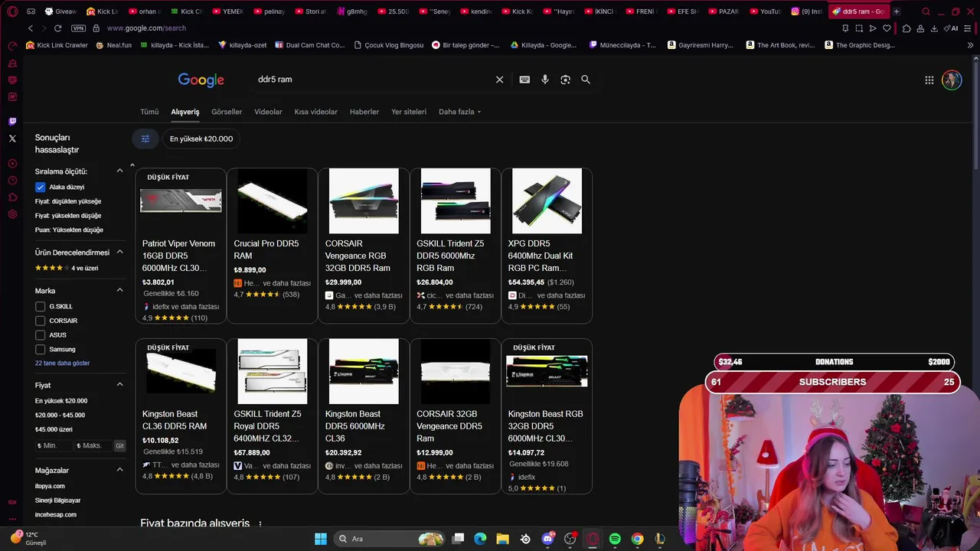This screenshot has width=980, height=551.
Task: Open the shopping filters icon button
Action: [x=145, y=139]
